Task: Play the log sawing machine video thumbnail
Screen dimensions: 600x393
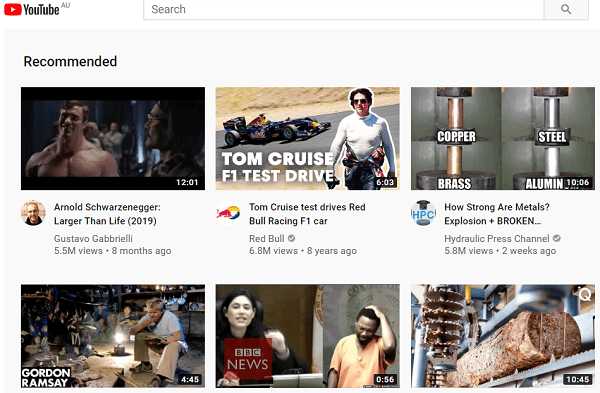Action: click(503, 336)
